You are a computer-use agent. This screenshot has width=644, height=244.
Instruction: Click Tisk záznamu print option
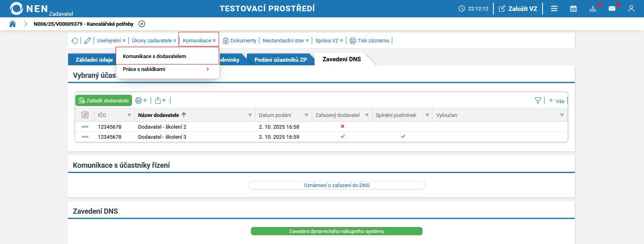pyautogui.click(x=369, y=41)
